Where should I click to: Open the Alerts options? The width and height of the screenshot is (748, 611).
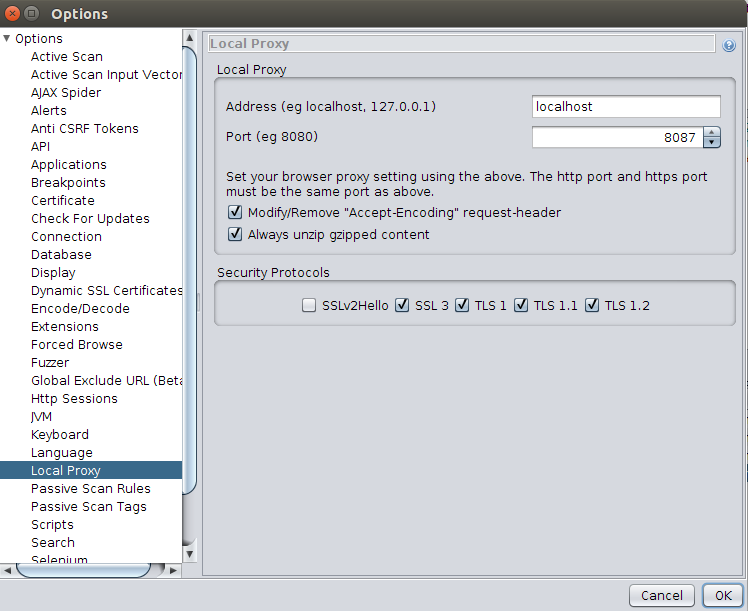pos(49,110)
